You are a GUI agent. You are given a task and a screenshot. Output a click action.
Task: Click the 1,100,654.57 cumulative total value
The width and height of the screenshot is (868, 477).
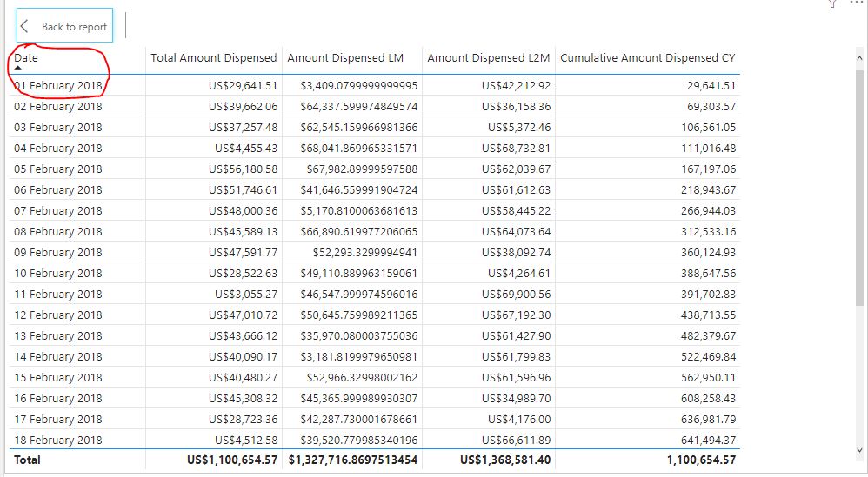point(701,460)
